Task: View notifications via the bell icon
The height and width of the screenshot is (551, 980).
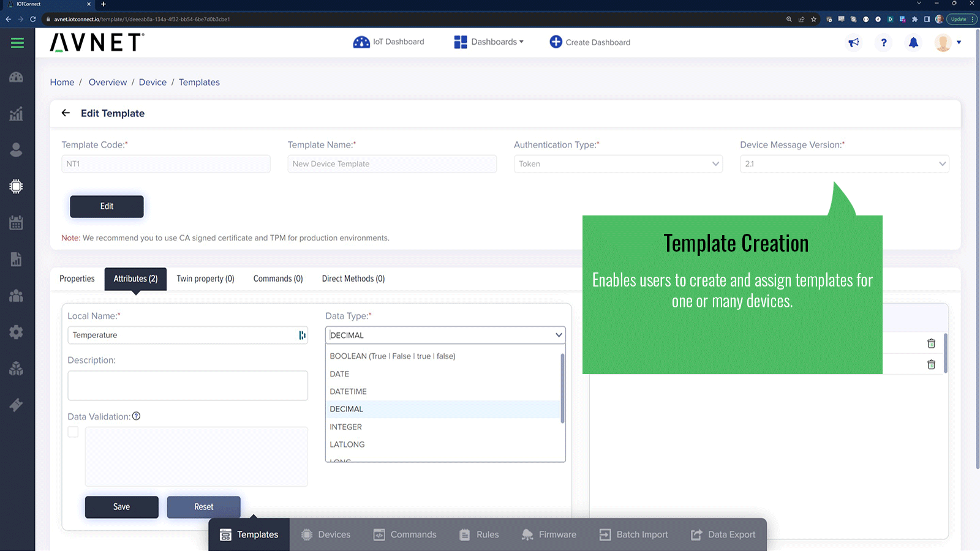Action: tap(913, 42)
